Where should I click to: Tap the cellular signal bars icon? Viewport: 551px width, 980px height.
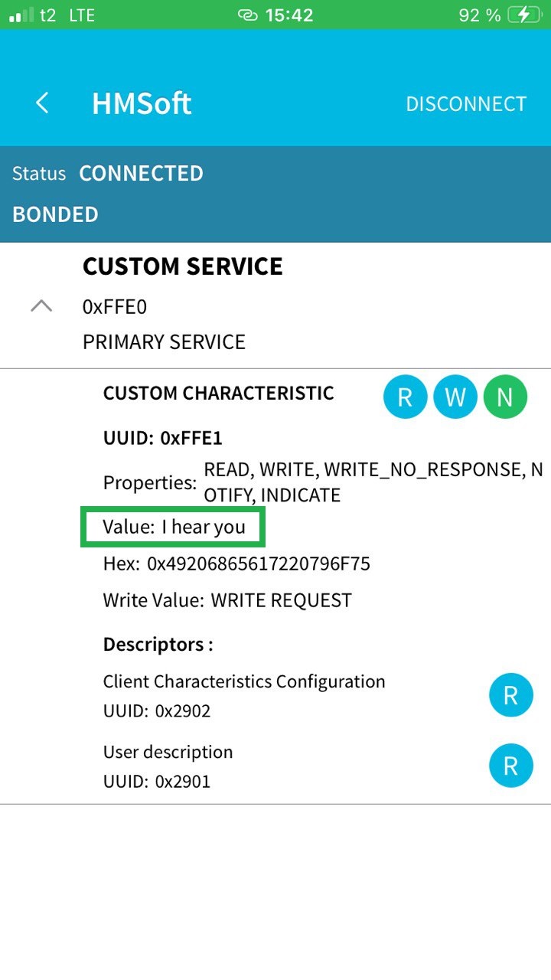(x=21, y=15)
